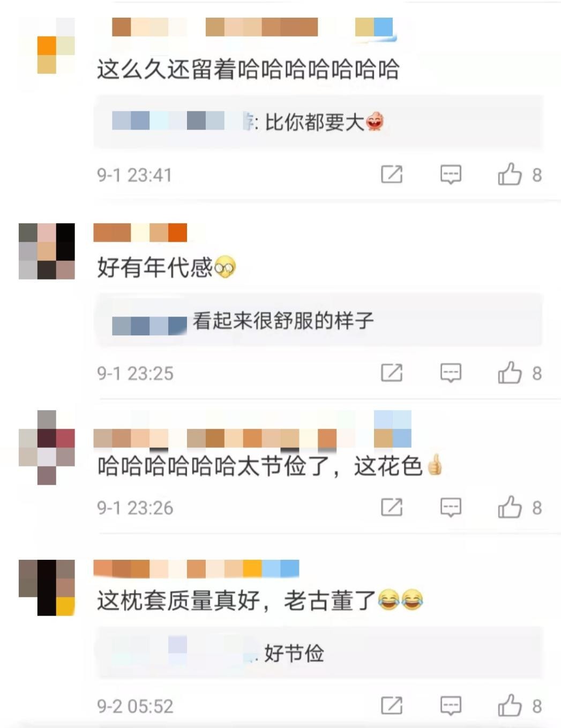Open the nested reply 比你都要大
This screenshot has height=728, width=561.
[319, 122]
